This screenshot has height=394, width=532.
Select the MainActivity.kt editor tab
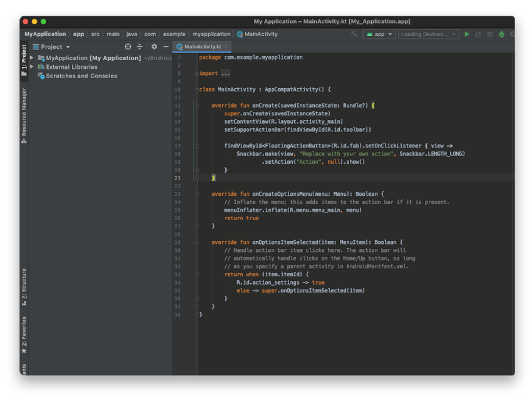click(x=202, y=47)
